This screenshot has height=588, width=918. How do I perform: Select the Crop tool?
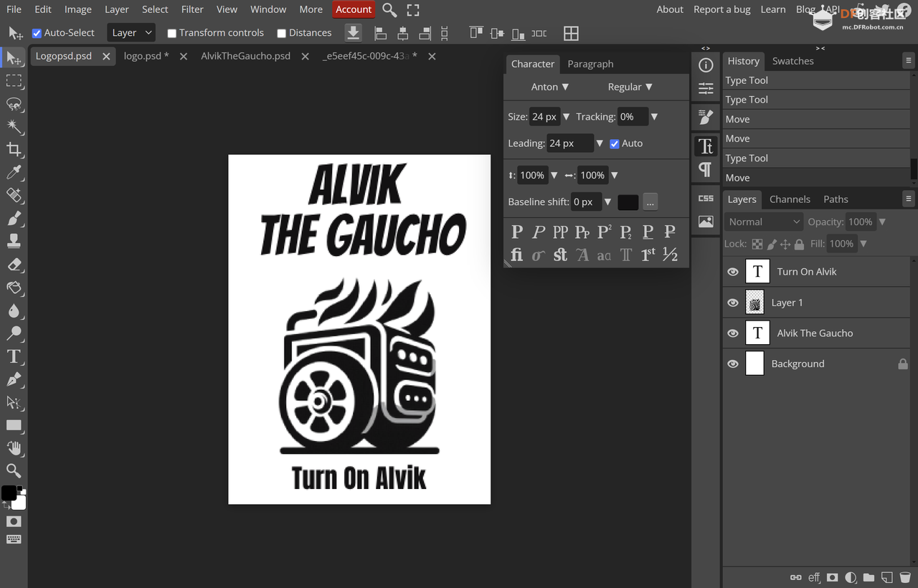click(x=14, y=149)
